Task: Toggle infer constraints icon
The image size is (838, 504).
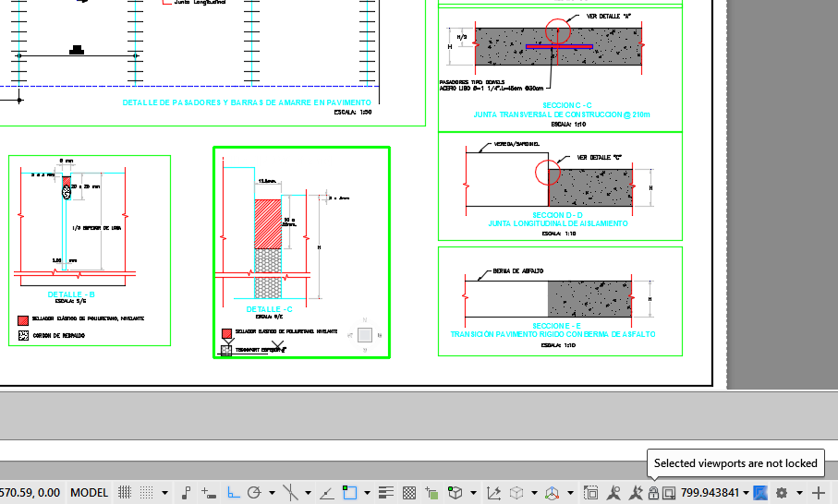Action: pos(186,493)
